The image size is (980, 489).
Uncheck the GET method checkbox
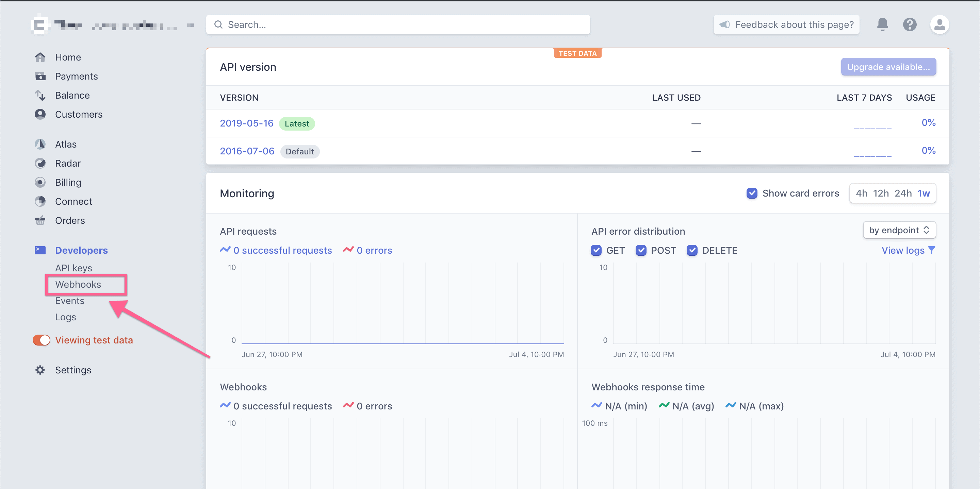click(596, 250)
